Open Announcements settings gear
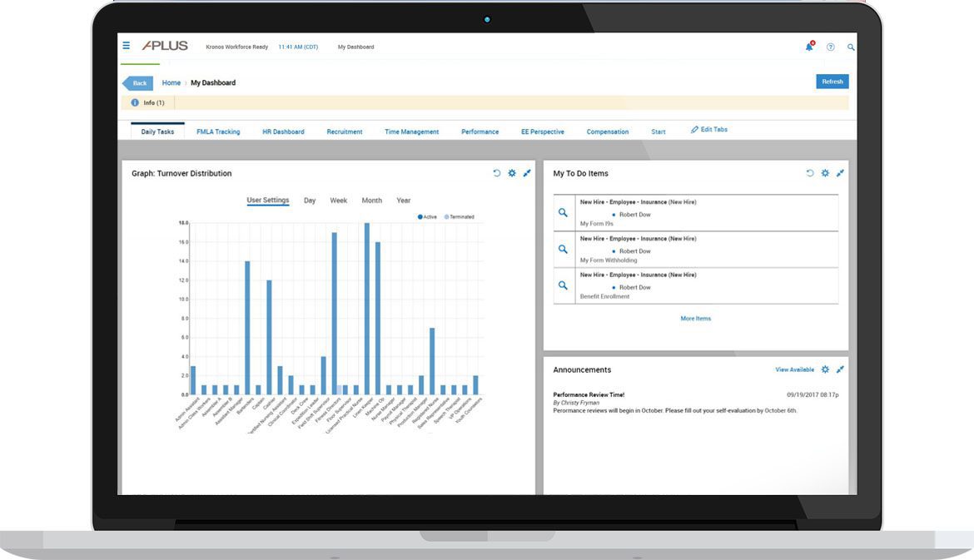Screen dimensions: 974x560 point(825,369)
